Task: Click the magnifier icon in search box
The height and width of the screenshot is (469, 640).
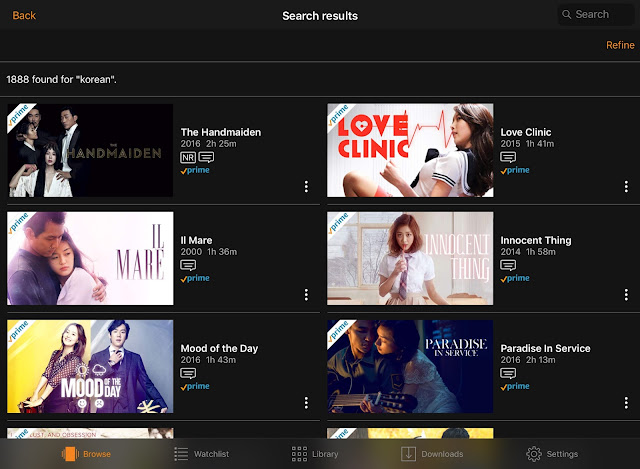Action: (567, 15)
